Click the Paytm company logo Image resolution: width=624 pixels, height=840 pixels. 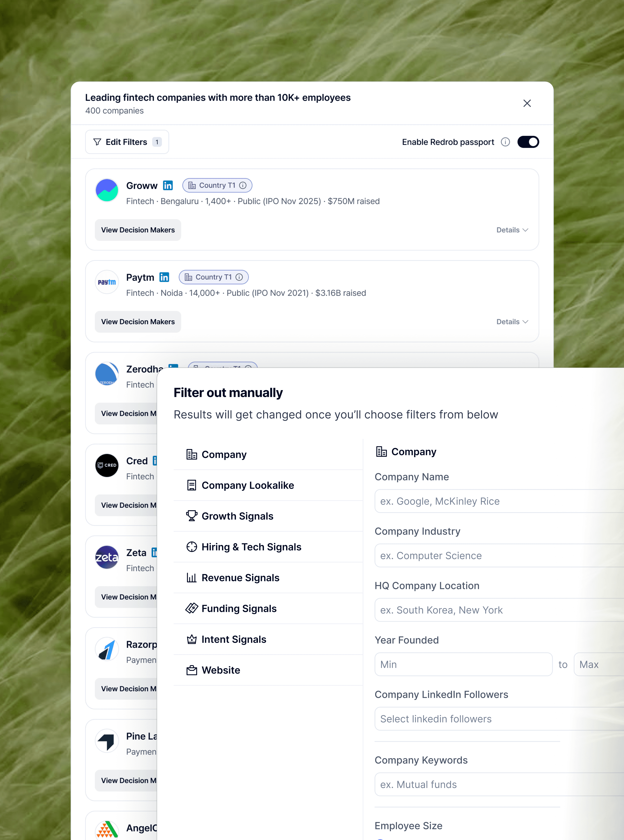[x=107, y=282]
